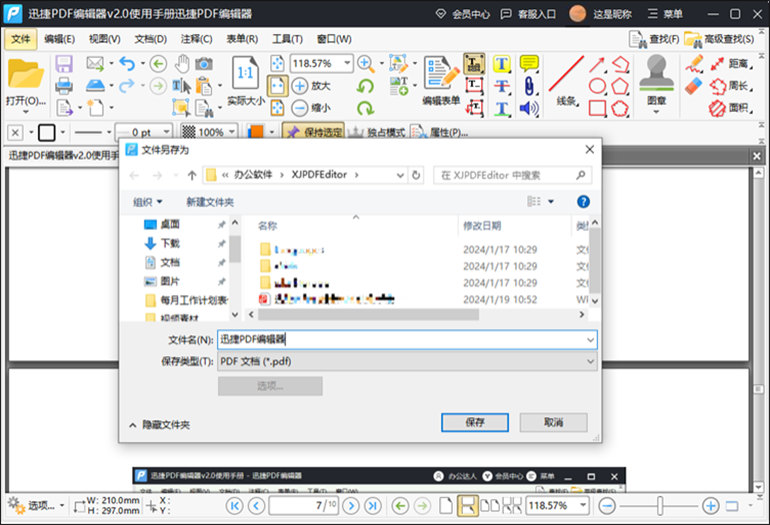Select the Area (面积) measure tool
770x525 pixels.
pos(732,108)
